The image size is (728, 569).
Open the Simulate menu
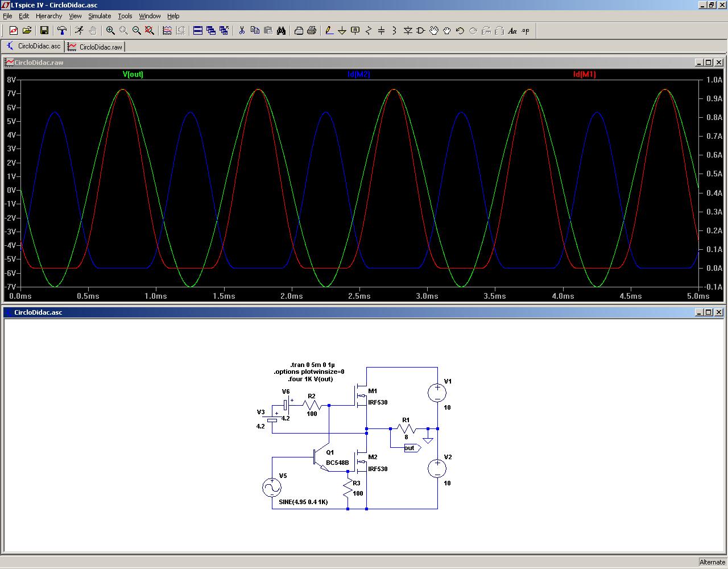tap(100, 16)
